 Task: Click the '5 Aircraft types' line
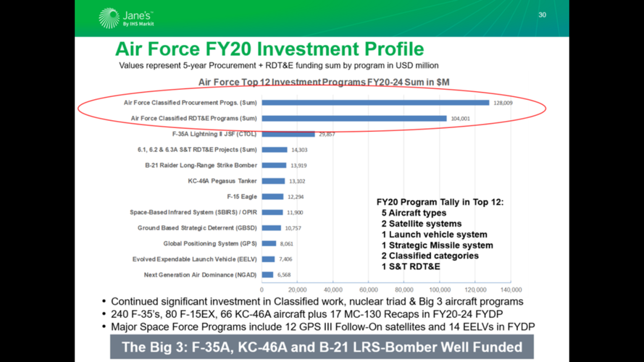[x=414, y=213]
